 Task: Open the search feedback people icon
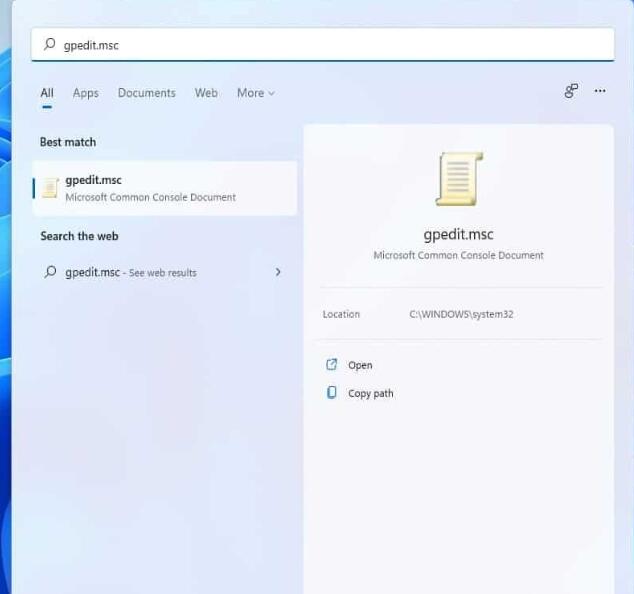click(571, 91)
